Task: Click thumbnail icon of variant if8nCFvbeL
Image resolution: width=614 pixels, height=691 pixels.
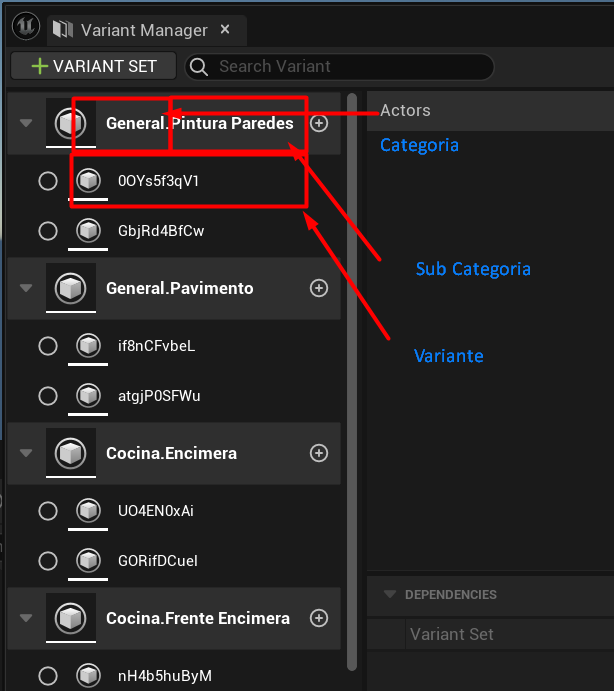Action: tap(89, 346)
